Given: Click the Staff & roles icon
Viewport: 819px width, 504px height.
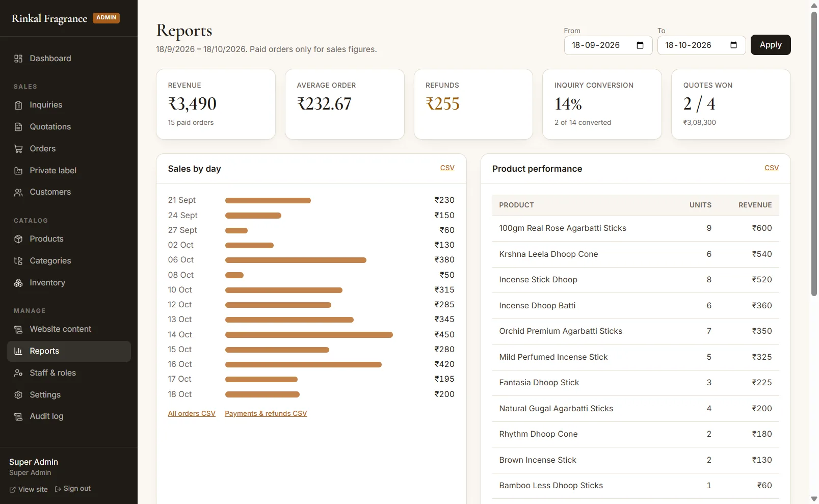Looking at the screenshot, I should [x=18, y=373].
